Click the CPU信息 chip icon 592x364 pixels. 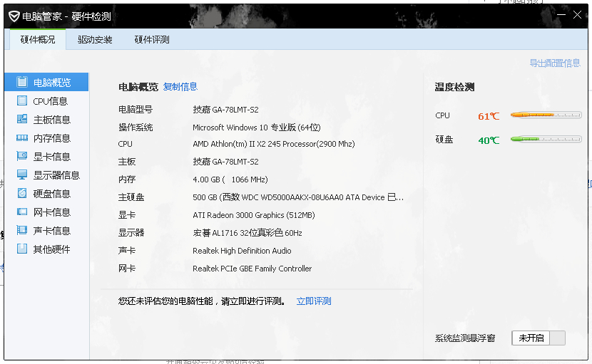(22, 100)
